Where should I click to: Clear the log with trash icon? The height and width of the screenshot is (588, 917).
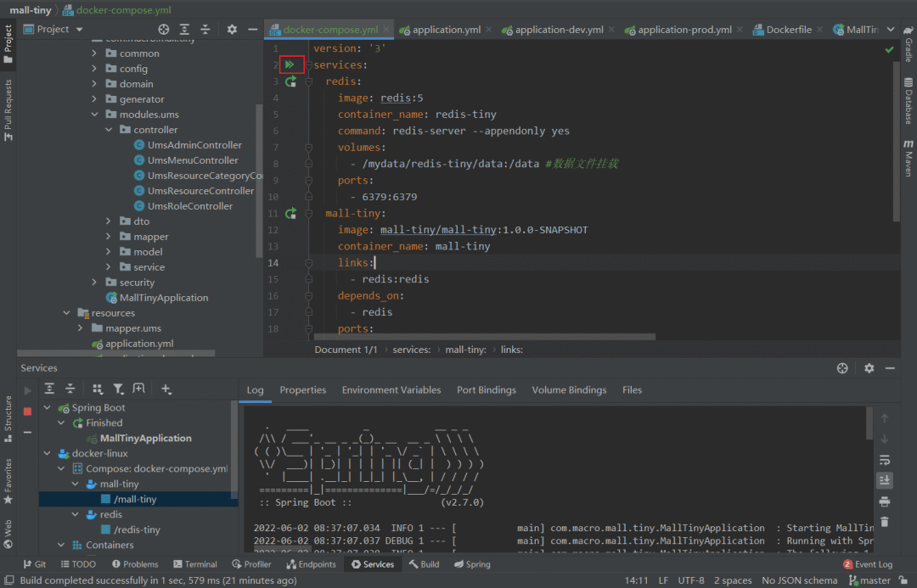tap(885, 521)
